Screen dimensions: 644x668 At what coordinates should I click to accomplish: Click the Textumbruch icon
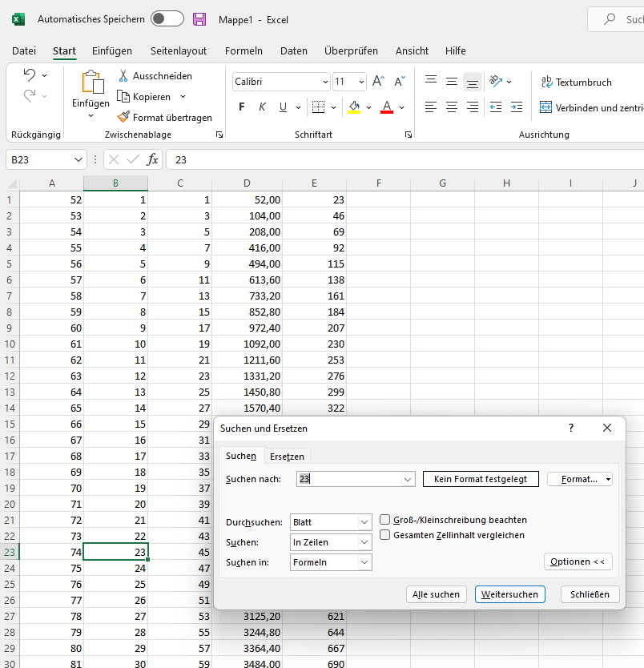tap(547, 81)
